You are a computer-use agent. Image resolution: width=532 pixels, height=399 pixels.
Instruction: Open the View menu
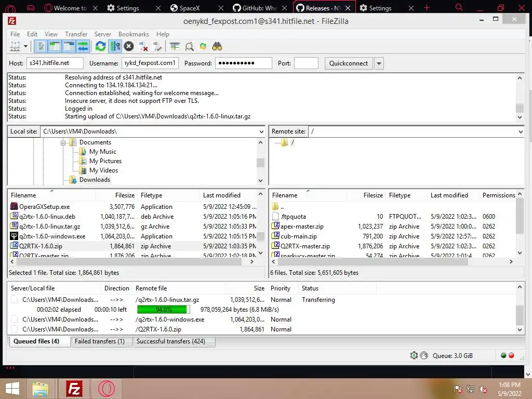51,34
